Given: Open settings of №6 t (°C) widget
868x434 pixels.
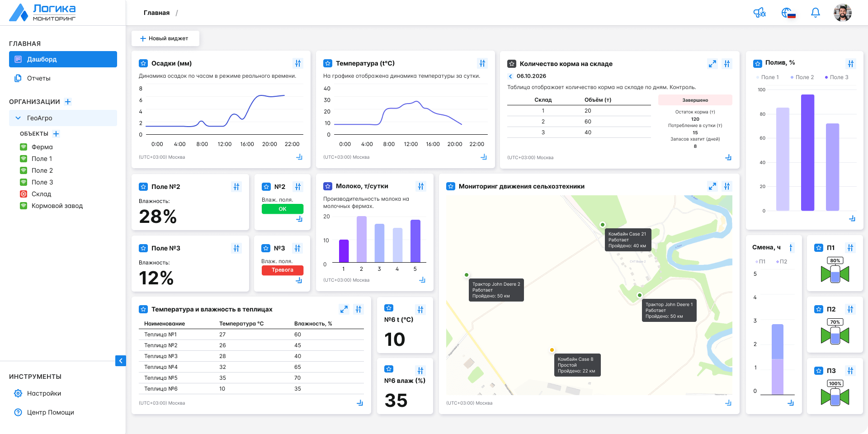Looking at the screenshot, I should pos(420,310).
